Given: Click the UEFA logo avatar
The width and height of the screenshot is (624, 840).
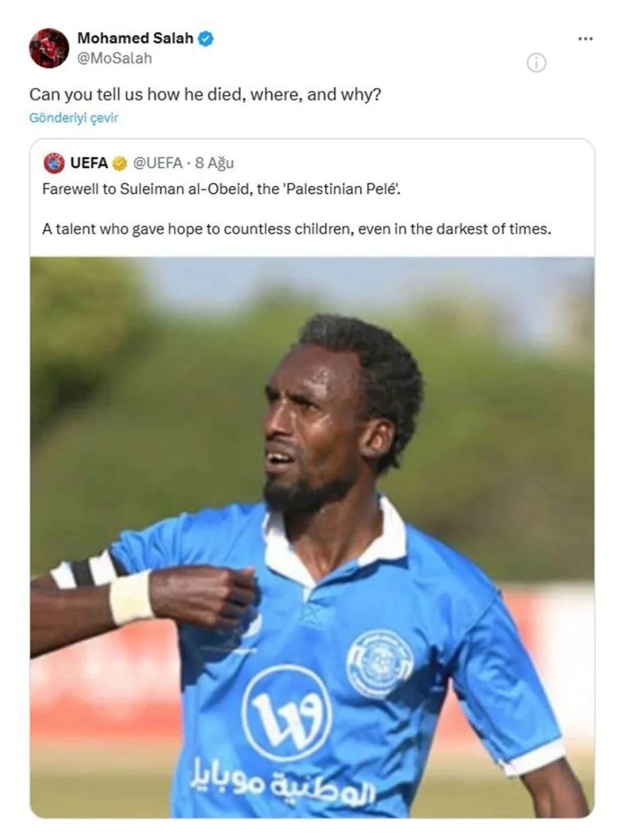Looking at the screenshot, I should 54,163.
